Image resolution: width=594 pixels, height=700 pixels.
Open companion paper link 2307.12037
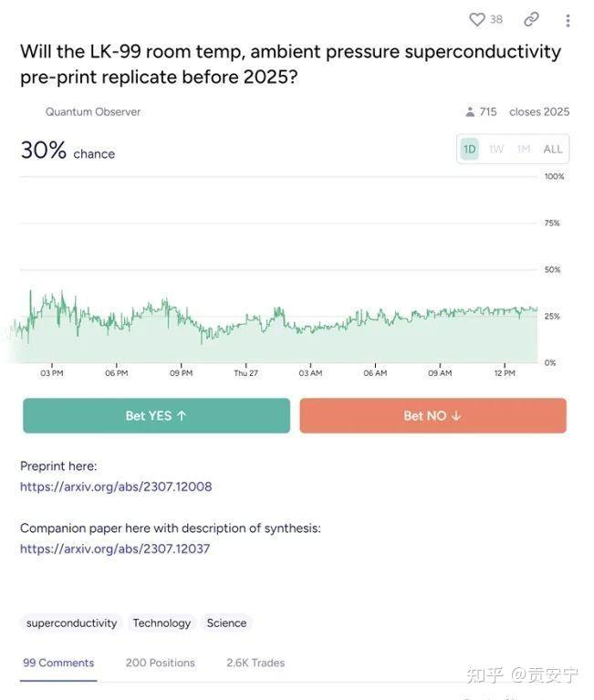115,549
